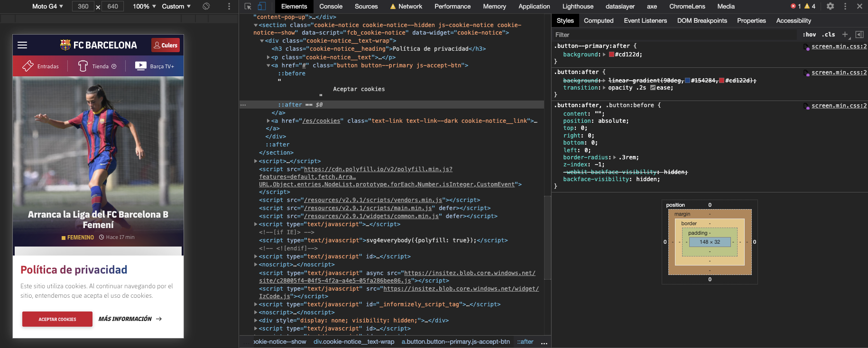This screenshot has height=348, width=868.
Task: Open the Event Listeners tab
Action: 645,20
